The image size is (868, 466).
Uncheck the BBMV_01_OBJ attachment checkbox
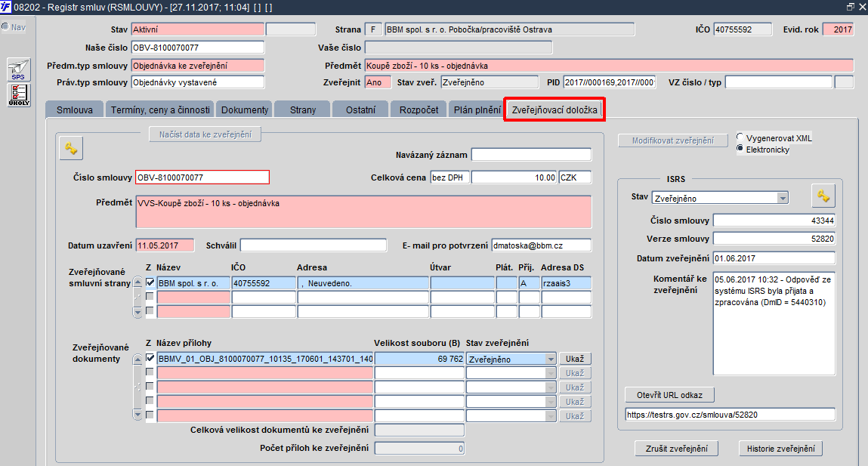click(150, 358)
